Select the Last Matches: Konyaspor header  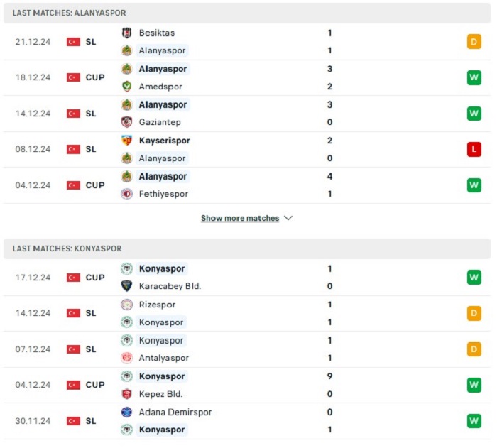[247, 248]
